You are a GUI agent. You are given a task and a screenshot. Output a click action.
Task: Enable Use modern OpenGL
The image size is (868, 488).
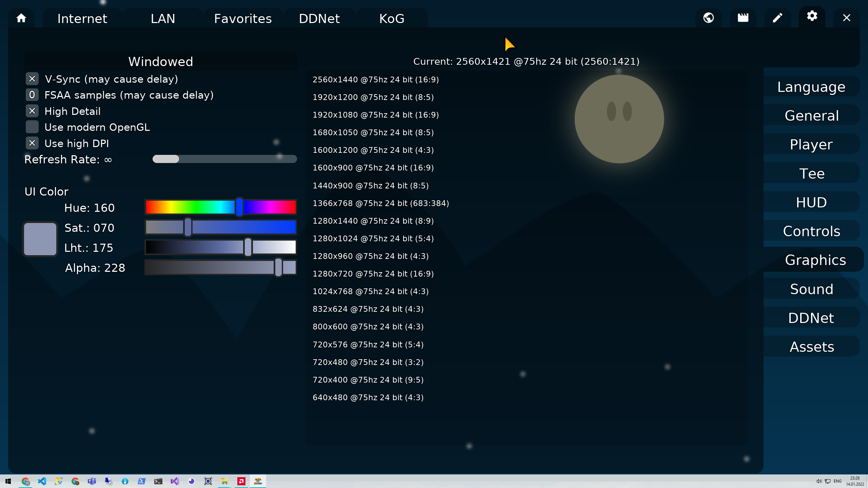tap(32, 127)
